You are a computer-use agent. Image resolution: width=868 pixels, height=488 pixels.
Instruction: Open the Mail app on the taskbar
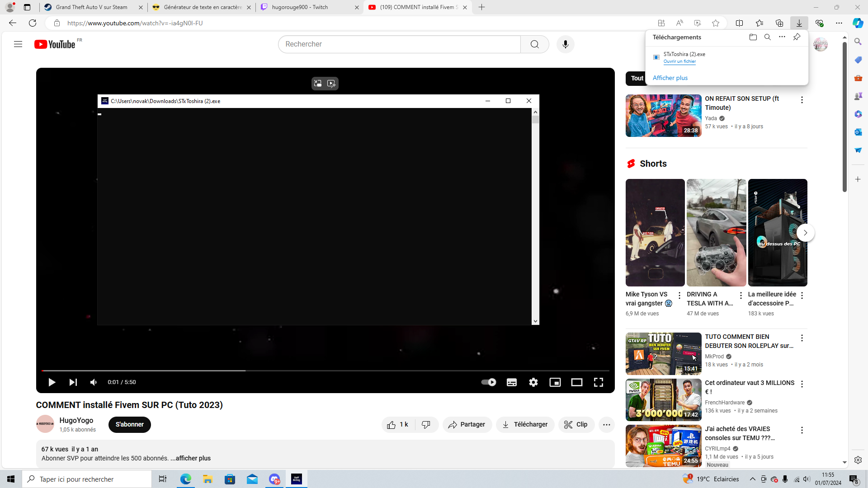252,479
